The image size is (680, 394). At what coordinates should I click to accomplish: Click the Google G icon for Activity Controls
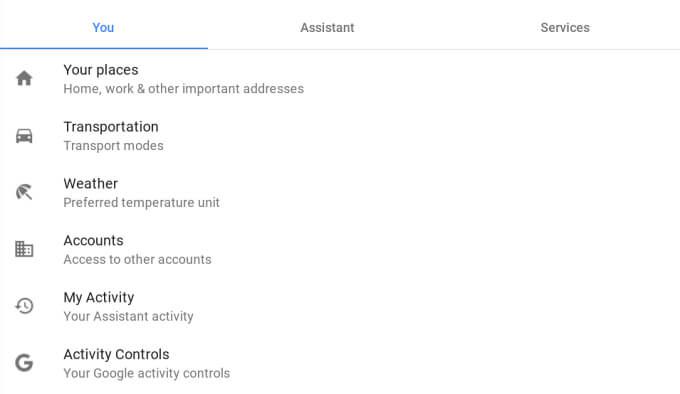pos(24,363)
